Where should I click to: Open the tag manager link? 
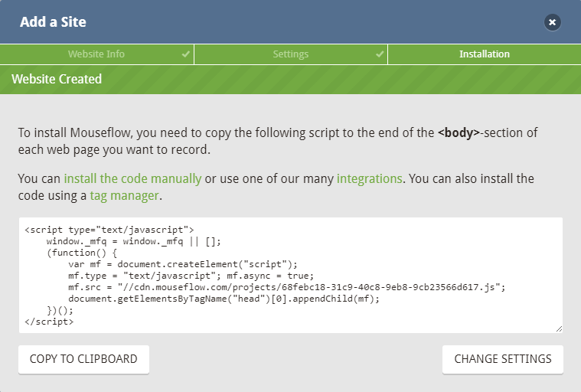[x=125, y=196]
